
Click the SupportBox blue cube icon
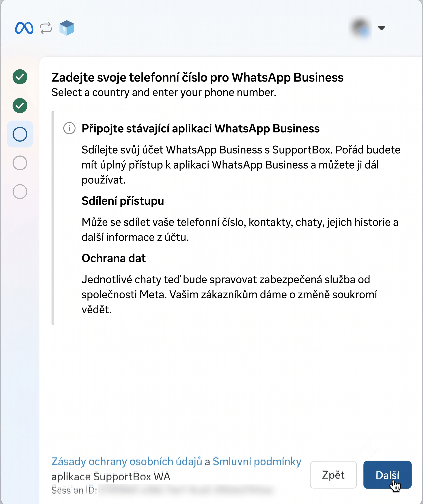(x=67, y=28)
